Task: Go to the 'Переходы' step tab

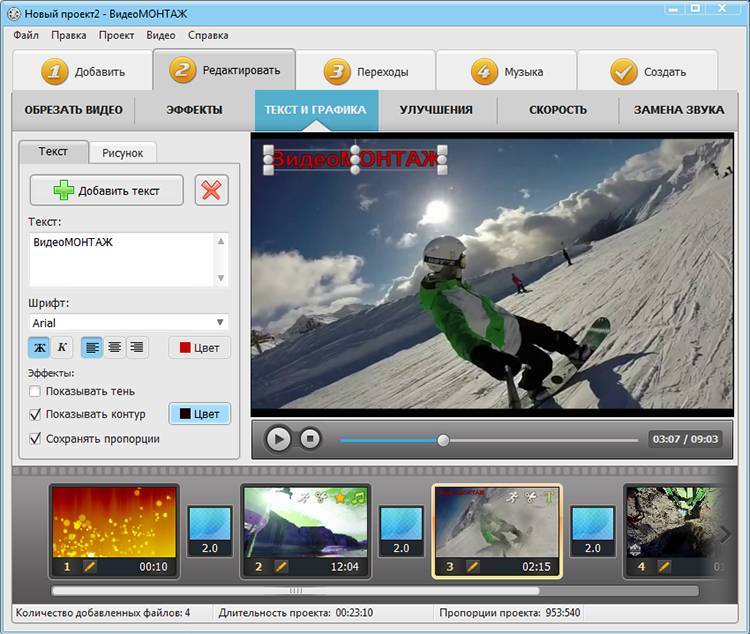Action: [366, 72]
